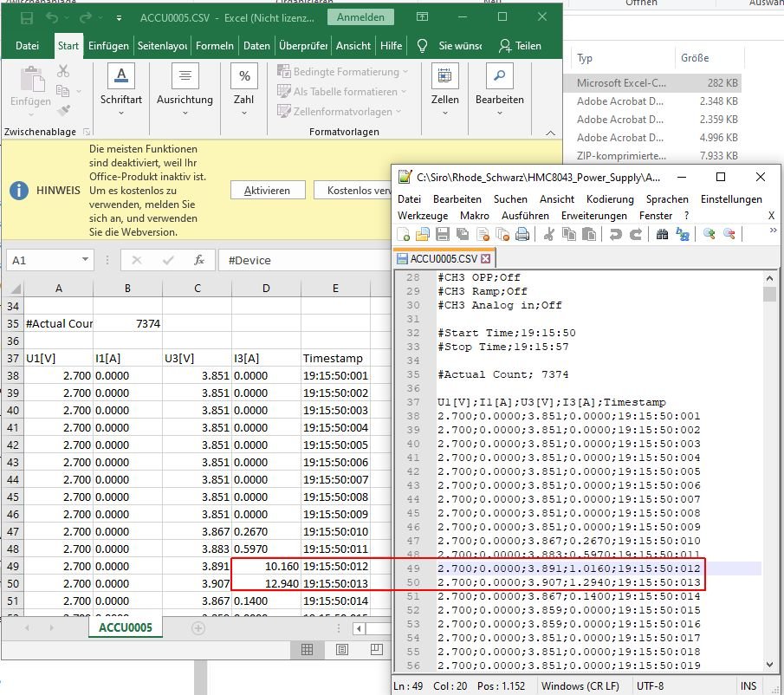The image size is (784, 695).
Task: Click Replace icon in Notepad++ toolbar
Action: coord(682,234)
